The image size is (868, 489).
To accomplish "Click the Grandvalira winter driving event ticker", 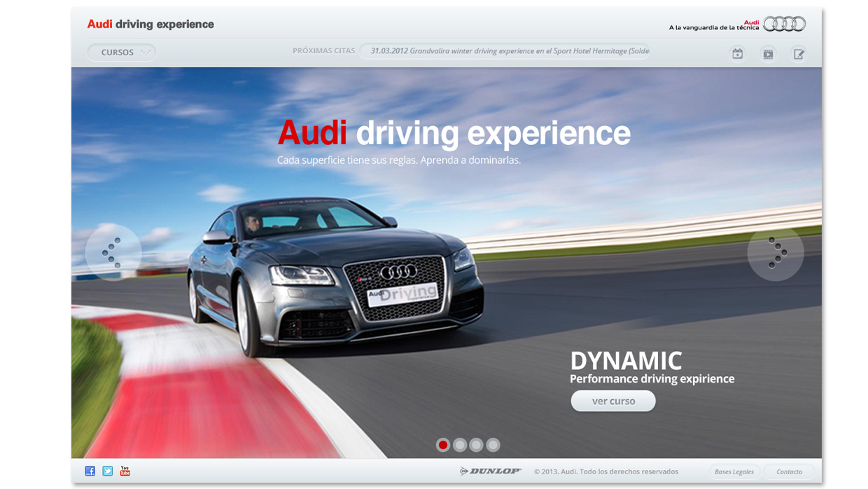I will [x=509, y=50].
